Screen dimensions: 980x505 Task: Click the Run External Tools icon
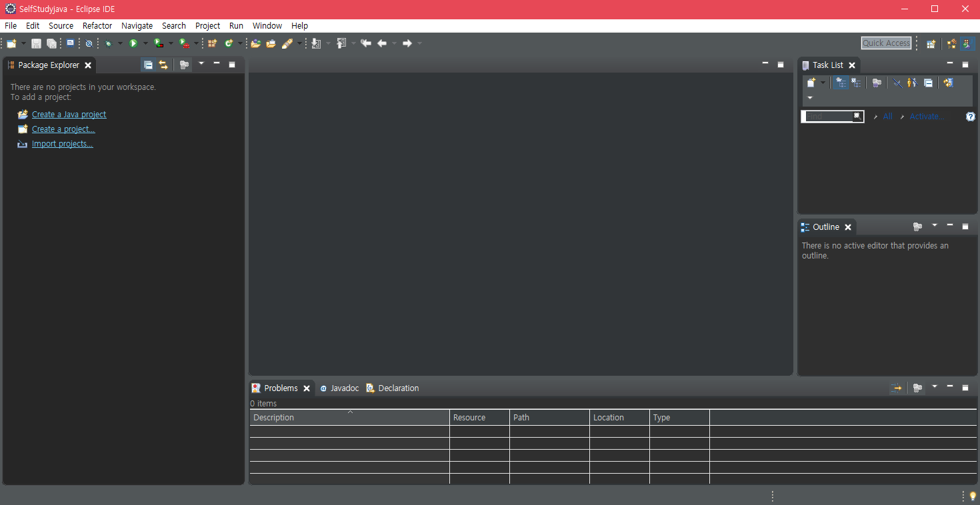[x=183, y=43]
